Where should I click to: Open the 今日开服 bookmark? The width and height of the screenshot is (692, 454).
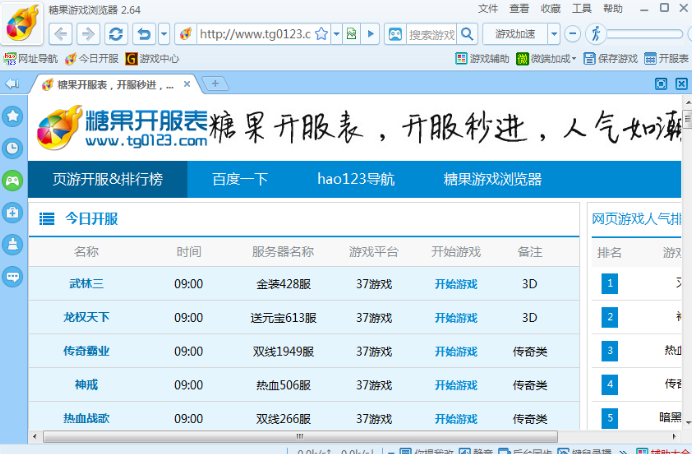(x=91, y=59)
